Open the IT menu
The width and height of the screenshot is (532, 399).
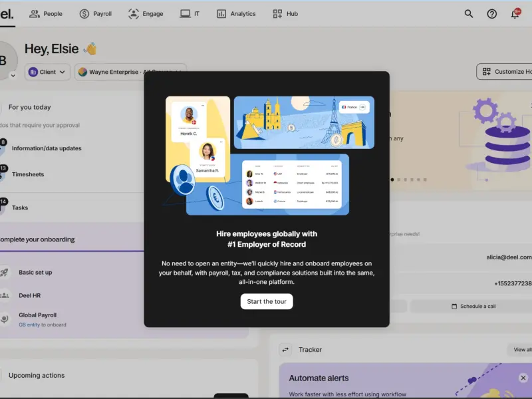190,14
